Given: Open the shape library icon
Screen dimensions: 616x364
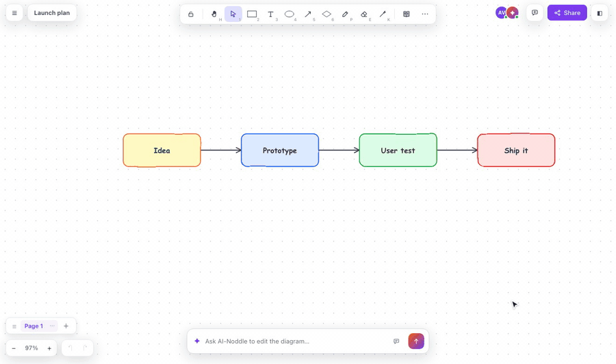Looking at the screenshot, I should [406, 14].
